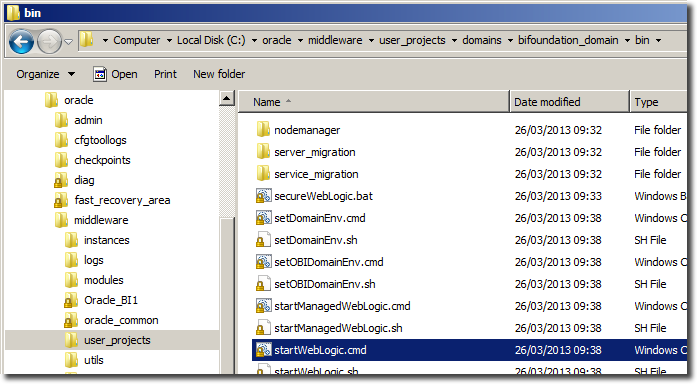Viewport: 697px width, 384px height.
Task: Click the startWebLogic.cmd file icon
Action: (x=263, y=350)
